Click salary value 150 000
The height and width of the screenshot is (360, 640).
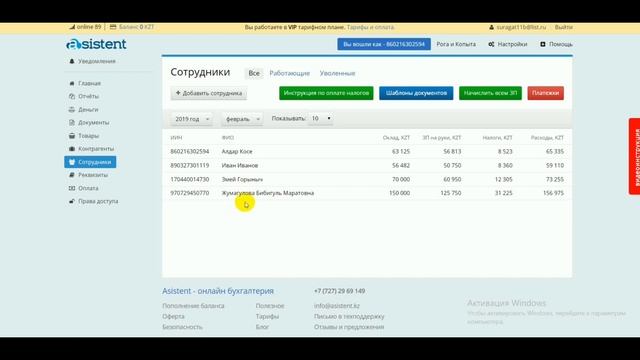coord(400,193)
